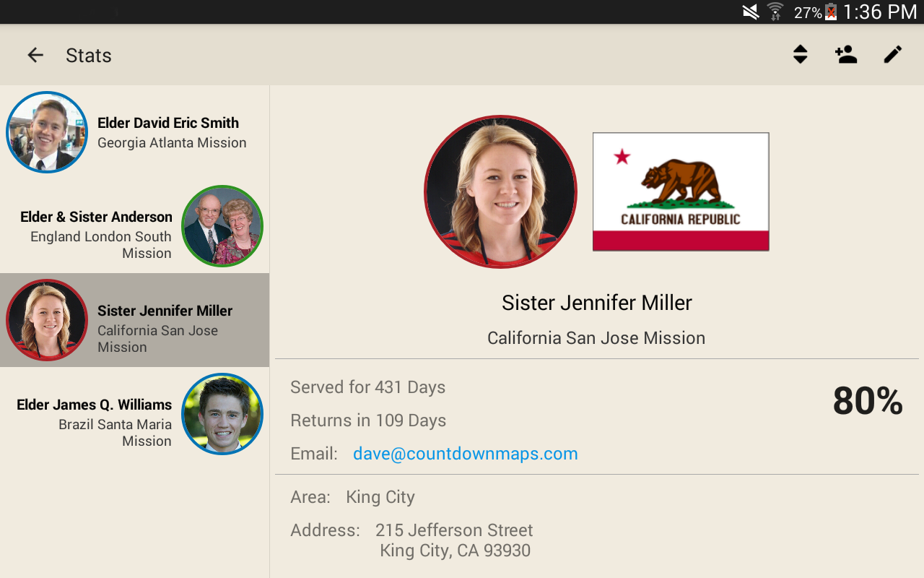Tap 'King City, CA 93930' address line
The width and height of the screenshot is (924, 578).
tap(456, 551)
